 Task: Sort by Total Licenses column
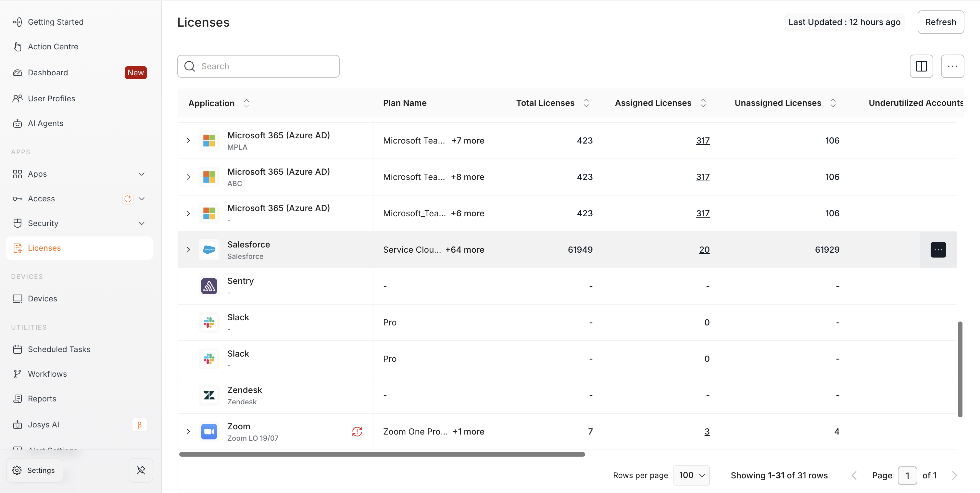click(x=586, y=103)
